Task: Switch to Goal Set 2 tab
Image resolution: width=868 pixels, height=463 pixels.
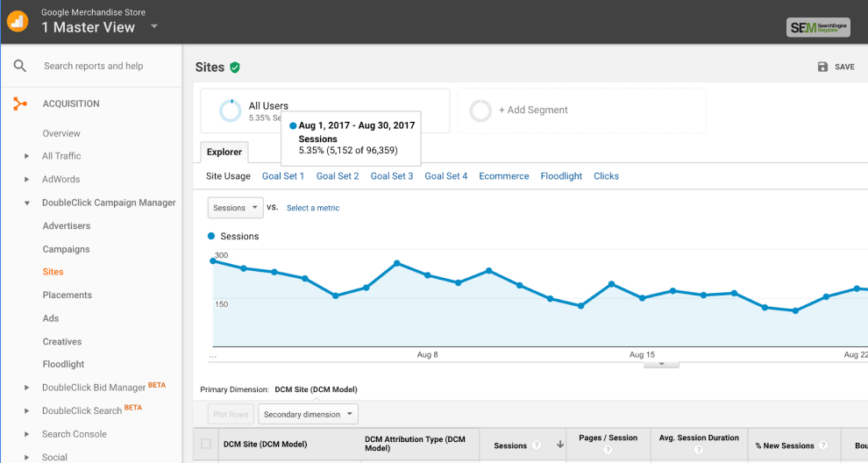Action: point(338,176)
